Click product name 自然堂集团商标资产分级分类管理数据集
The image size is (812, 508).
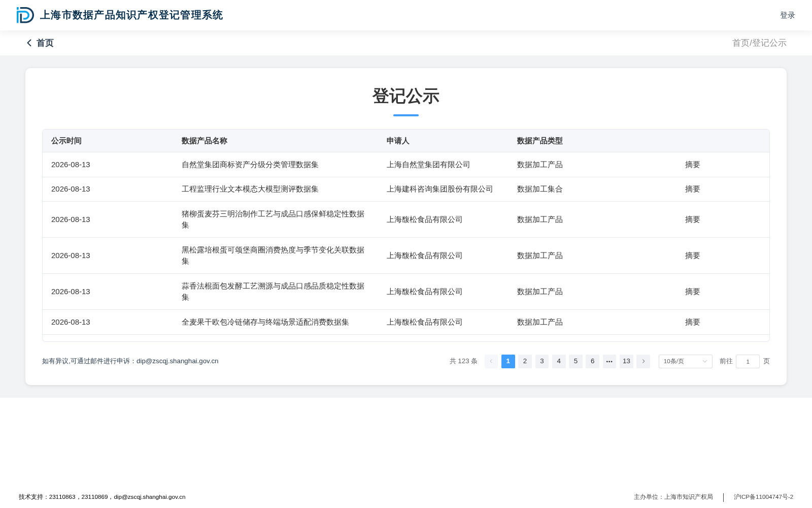tap(250, 165)
